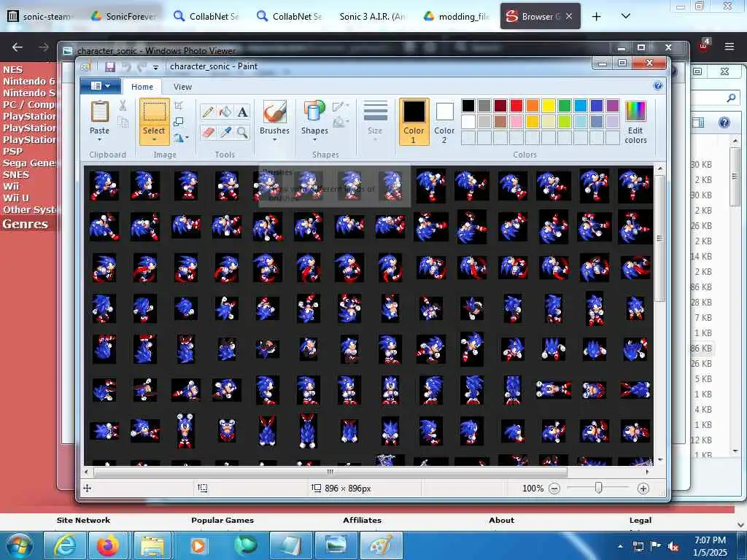Click the Popular Games footer heading

(x=222, y=521)
